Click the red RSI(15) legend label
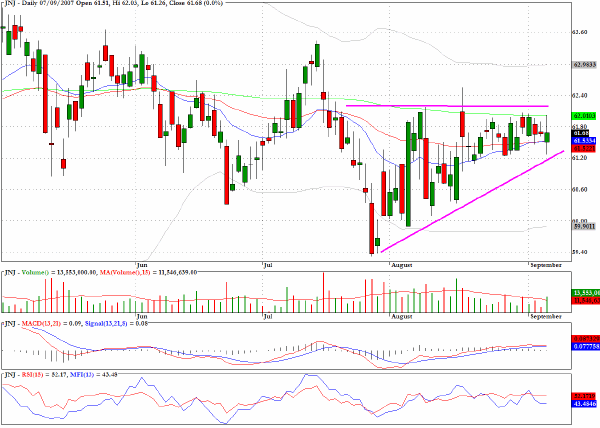Screen dimensions: 600x428 point(32,374)
